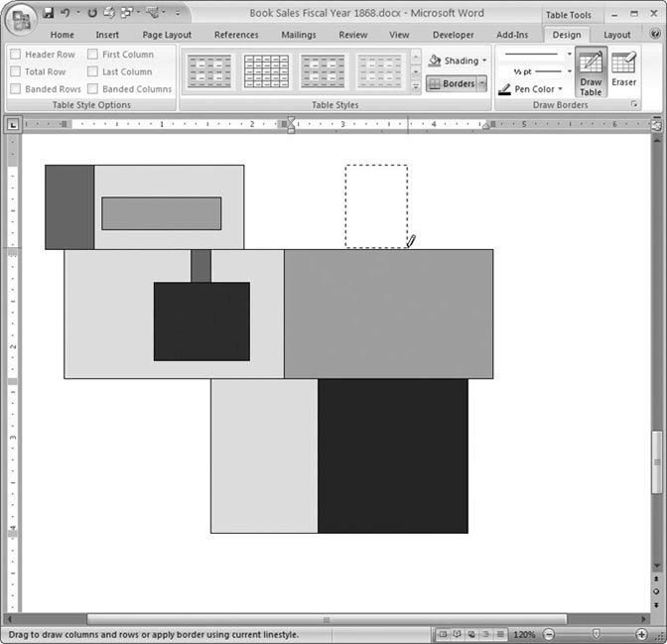667x644 pixels.
Task: Click the Office button logo
Action: coord(21,18)
